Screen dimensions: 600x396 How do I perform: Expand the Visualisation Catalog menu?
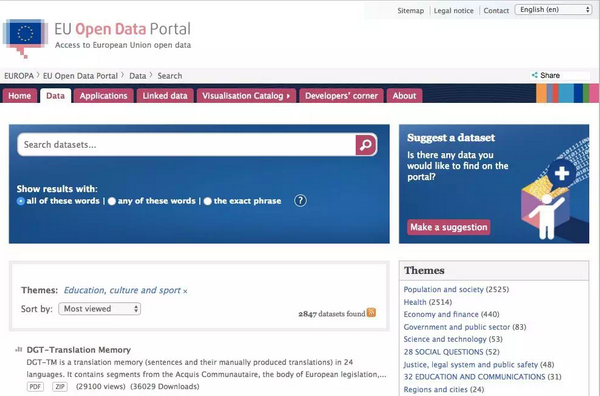coord(246,96)
